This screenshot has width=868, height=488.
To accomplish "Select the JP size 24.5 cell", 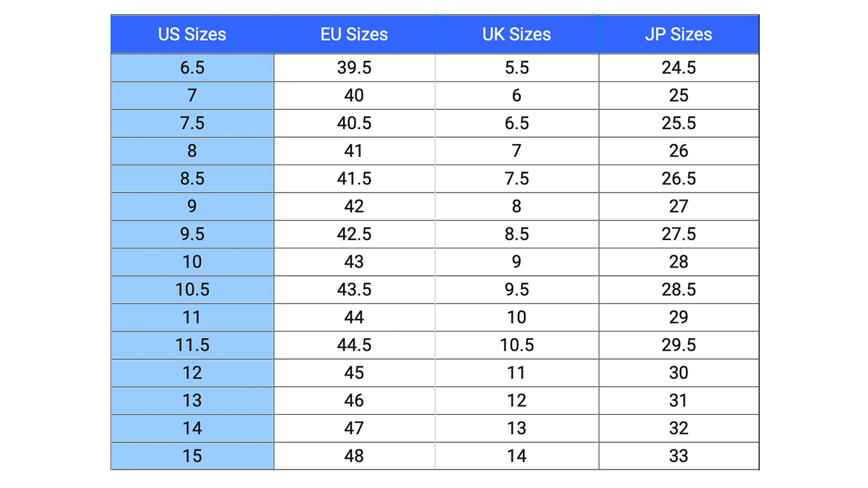I will 679,68.
